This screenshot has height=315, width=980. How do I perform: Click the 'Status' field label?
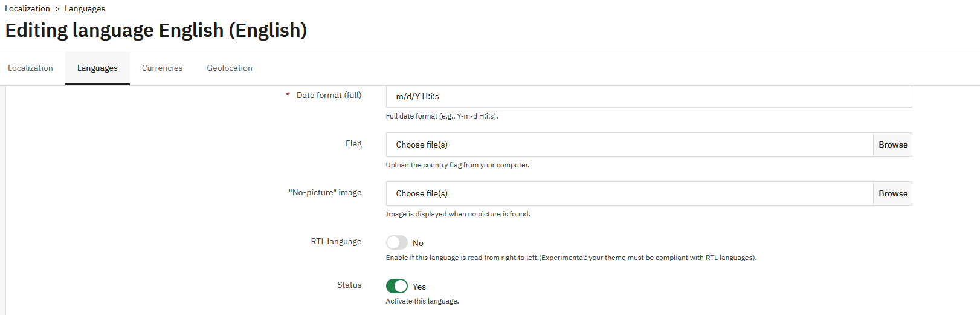(x=349, y=285)
